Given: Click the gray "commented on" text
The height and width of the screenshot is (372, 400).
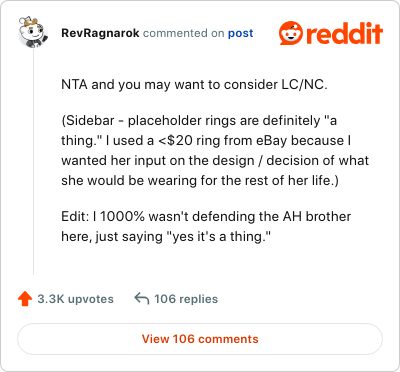Looking at the screenshot, I should [x=184, y=33].
